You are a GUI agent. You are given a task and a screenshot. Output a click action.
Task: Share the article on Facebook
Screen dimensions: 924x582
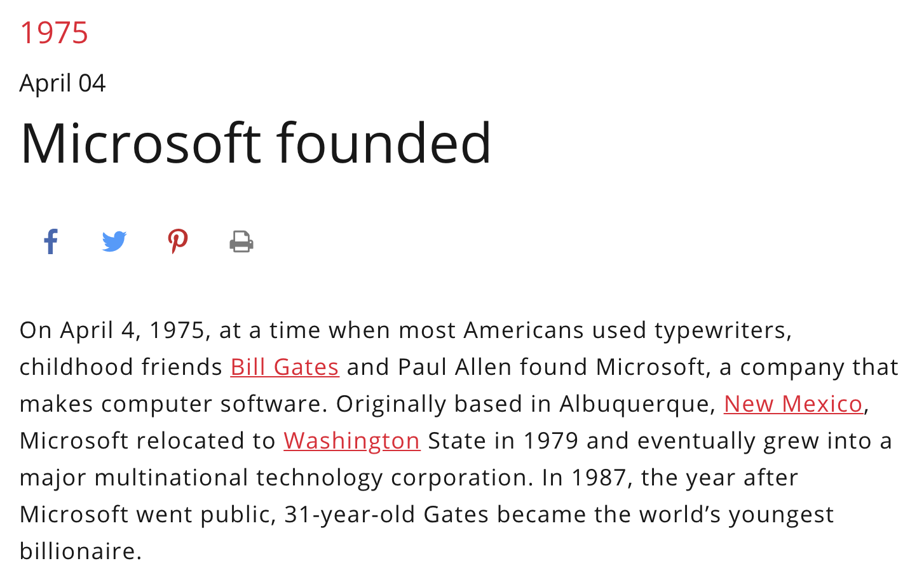(x=51, y=241)
